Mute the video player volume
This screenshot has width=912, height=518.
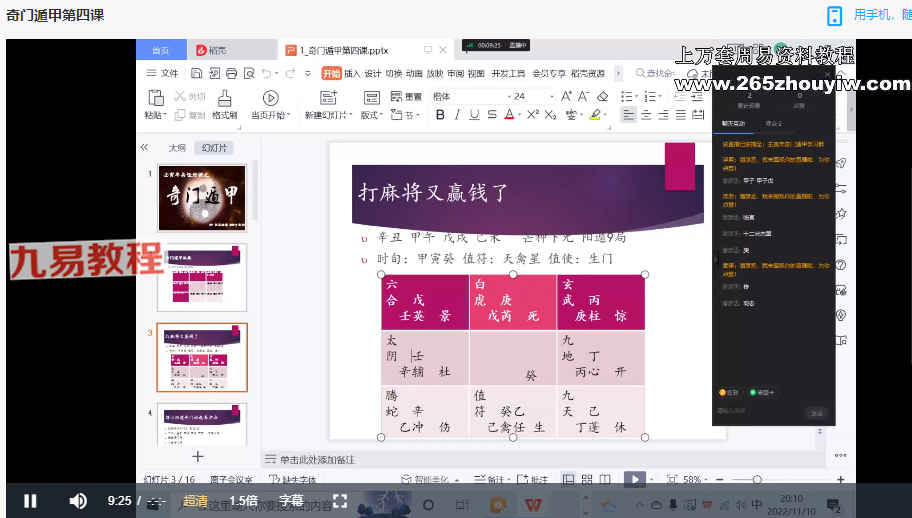(78, 501)
